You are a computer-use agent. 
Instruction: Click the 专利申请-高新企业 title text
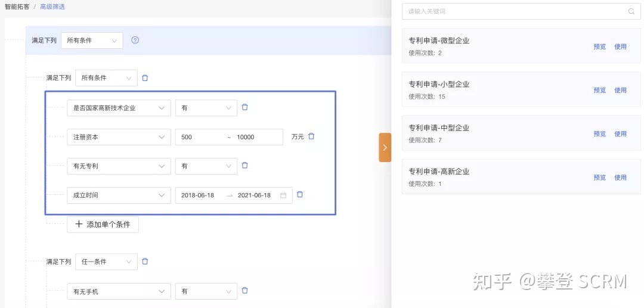coord(439,172)
